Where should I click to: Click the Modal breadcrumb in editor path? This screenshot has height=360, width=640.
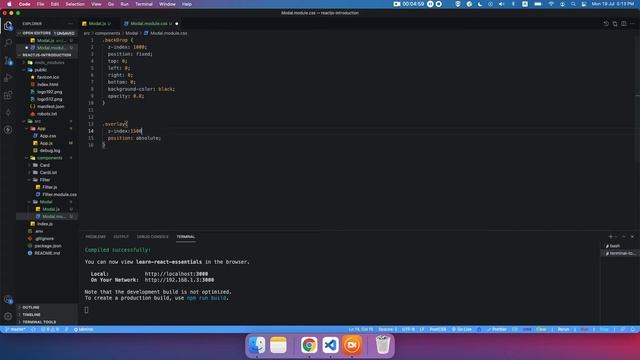131,33
